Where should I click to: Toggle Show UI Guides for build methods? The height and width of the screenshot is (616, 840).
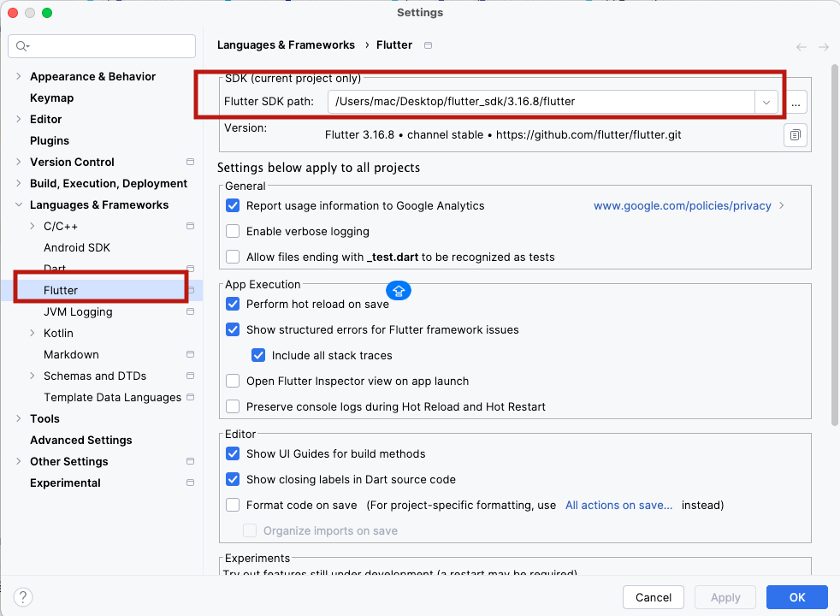click(x=233, y=454)
